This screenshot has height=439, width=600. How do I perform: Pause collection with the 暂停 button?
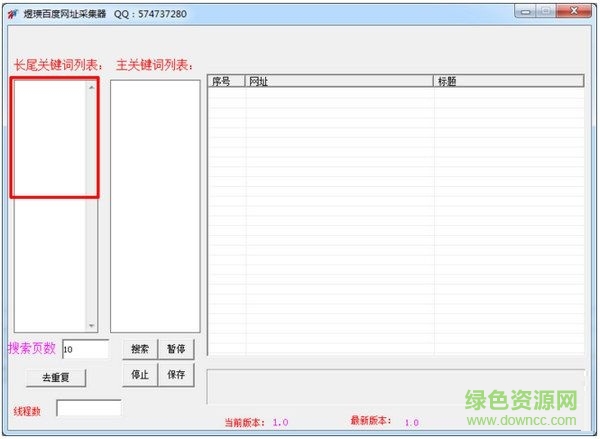click(176, 349)
